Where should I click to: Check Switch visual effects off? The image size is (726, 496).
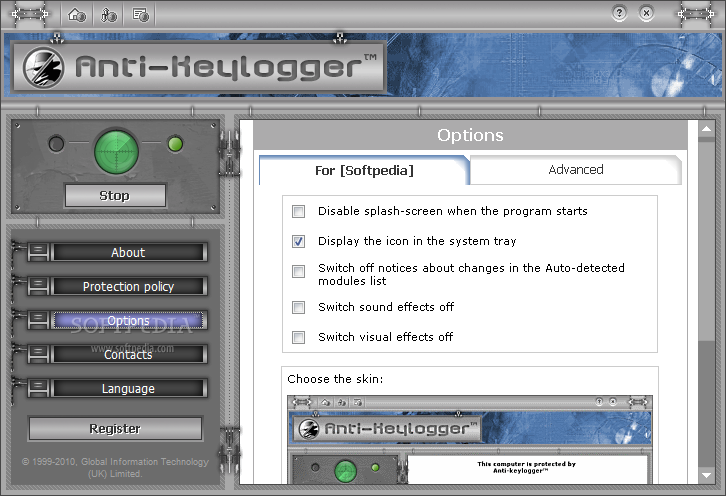(x=299, y=337)
